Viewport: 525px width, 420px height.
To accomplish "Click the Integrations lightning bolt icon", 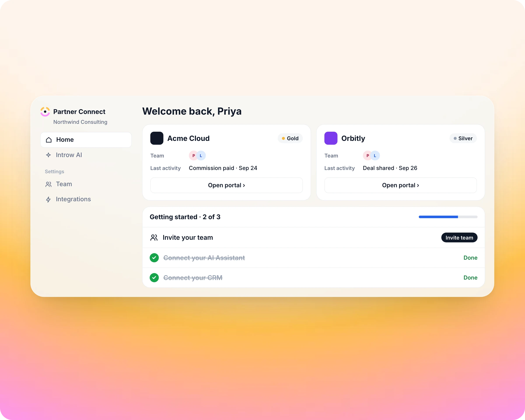I will [48, 199].
